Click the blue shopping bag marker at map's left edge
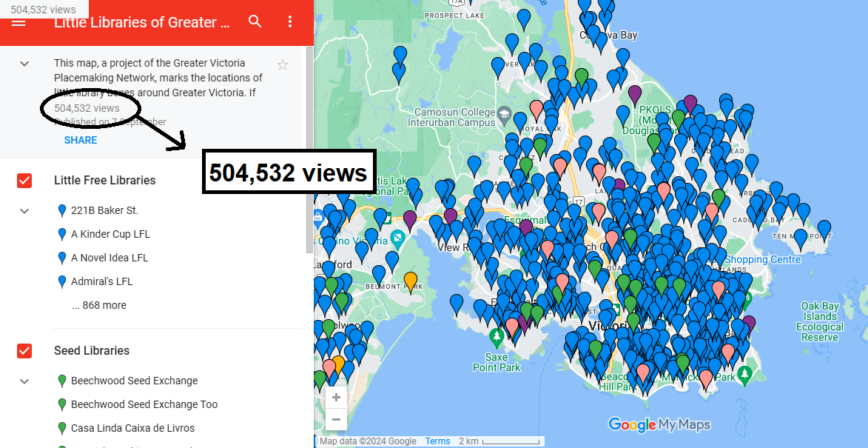 [317, 216]
